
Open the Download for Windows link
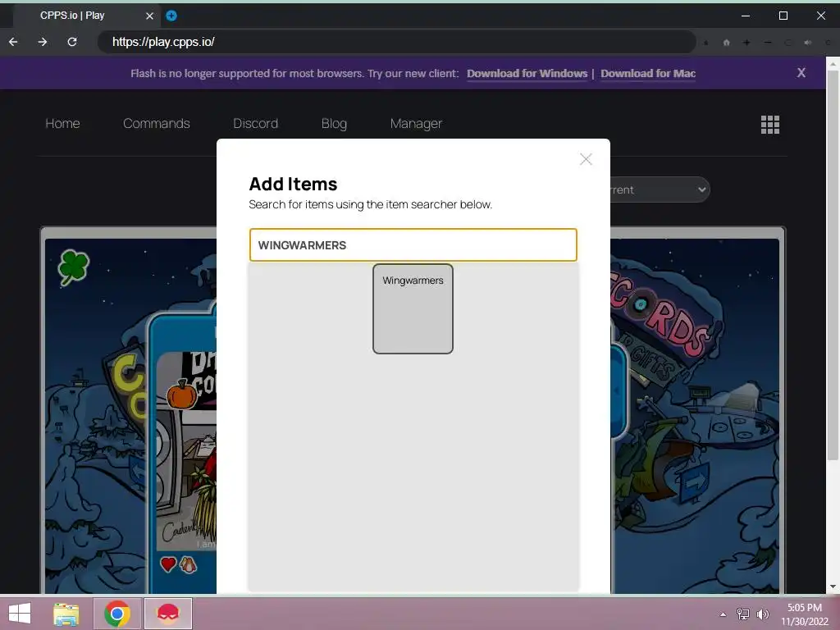[527, 73]
